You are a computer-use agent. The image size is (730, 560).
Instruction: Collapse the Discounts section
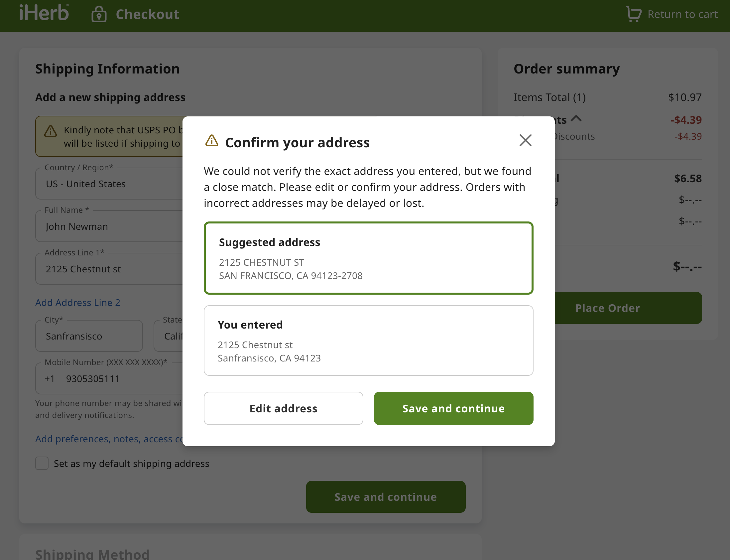coord(576,119)
